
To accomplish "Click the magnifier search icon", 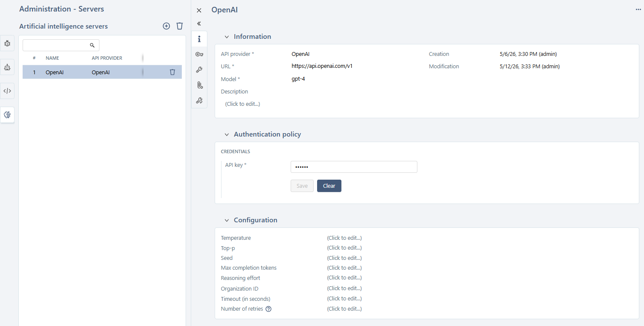I will click(92, 45).
